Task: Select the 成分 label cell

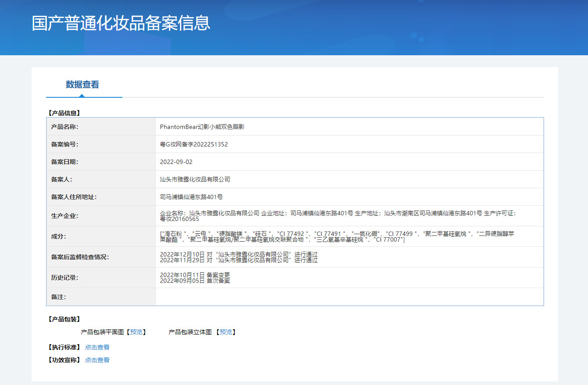Action: 101,236
